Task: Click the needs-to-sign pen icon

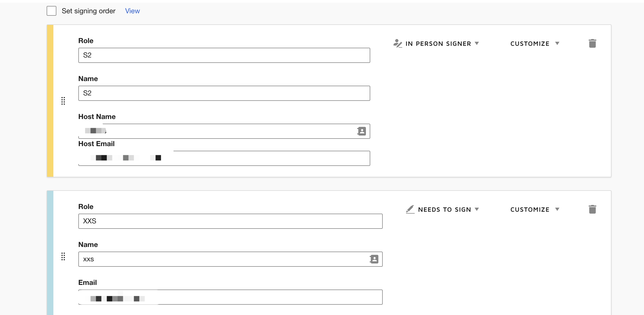Action: pyautogui.click(x=410, y=209)
